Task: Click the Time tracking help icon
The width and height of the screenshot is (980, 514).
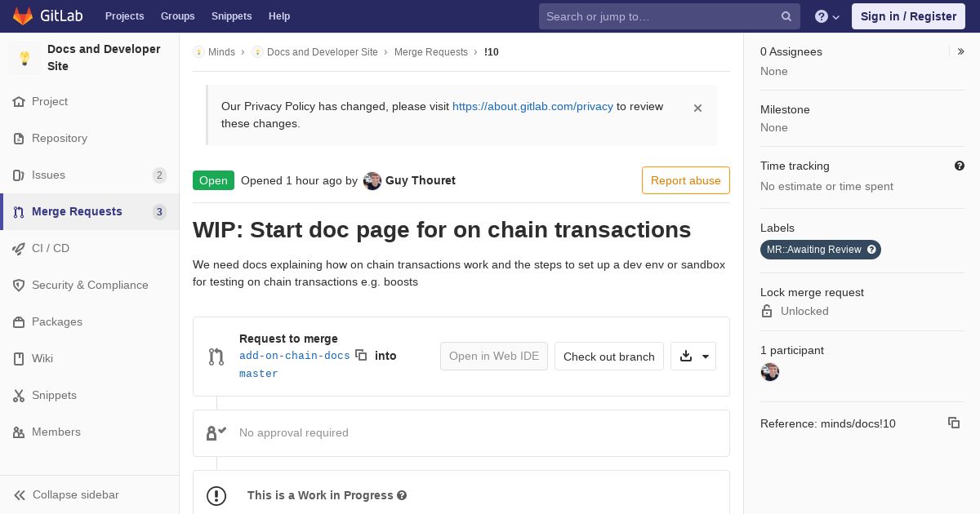Action: point(960,166)
